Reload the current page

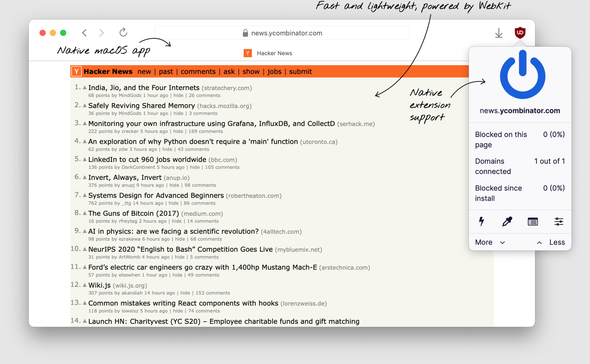[123, 32]
